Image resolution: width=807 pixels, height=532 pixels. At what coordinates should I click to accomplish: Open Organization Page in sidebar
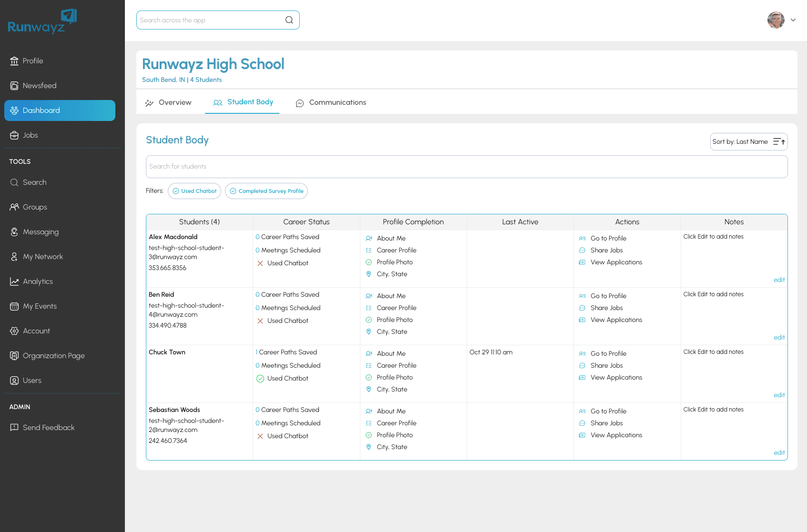(53, 356)
